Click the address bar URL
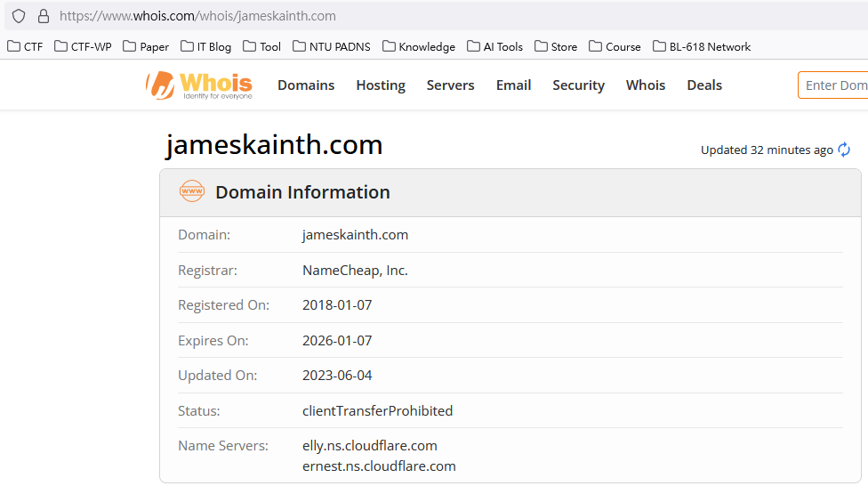Viewport: 868px width, 494px height. (x=197, y=16)
